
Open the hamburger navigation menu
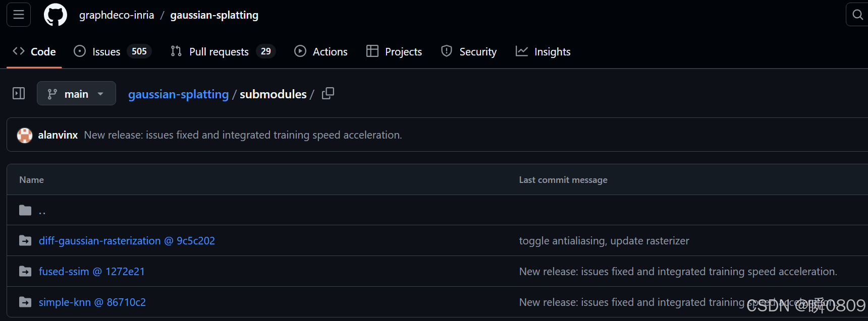[x=19, y=15]
